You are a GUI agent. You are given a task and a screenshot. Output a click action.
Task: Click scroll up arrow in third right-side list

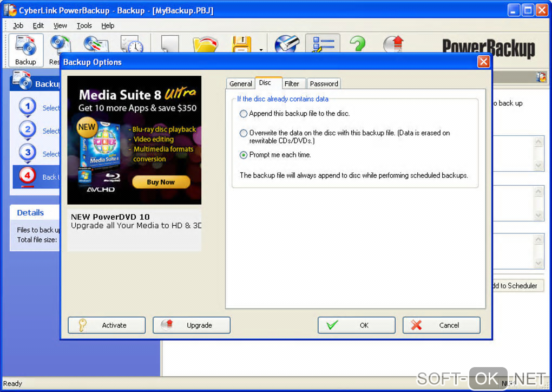(538, 240)
